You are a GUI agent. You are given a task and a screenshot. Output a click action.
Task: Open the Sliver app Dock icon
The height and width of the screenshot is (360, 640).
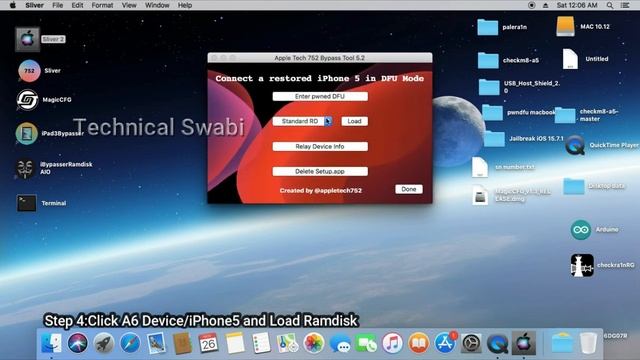(x=524, y=343)
